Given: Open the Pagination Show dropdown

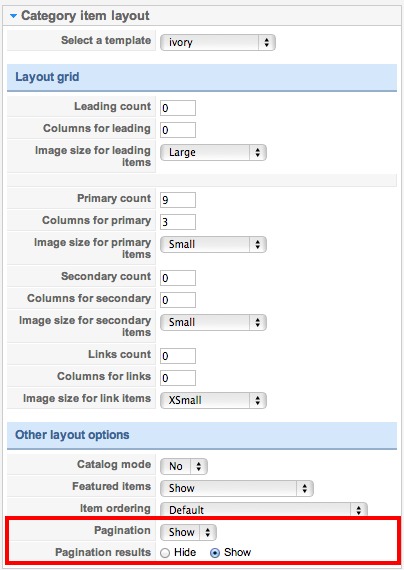Looking at the screenshot, I should (x=188, y=532).
